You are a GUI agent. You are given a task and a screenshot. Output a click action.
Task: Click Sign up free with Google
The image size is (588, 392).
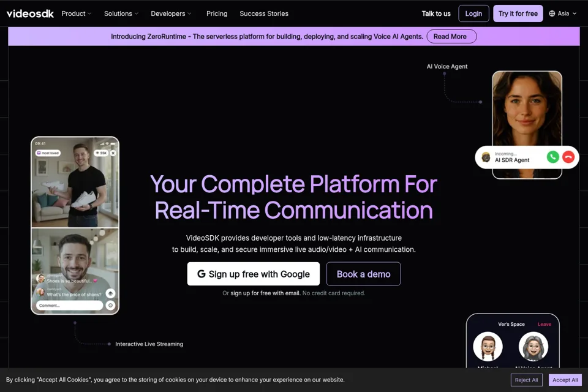click(x=254, y=274)
